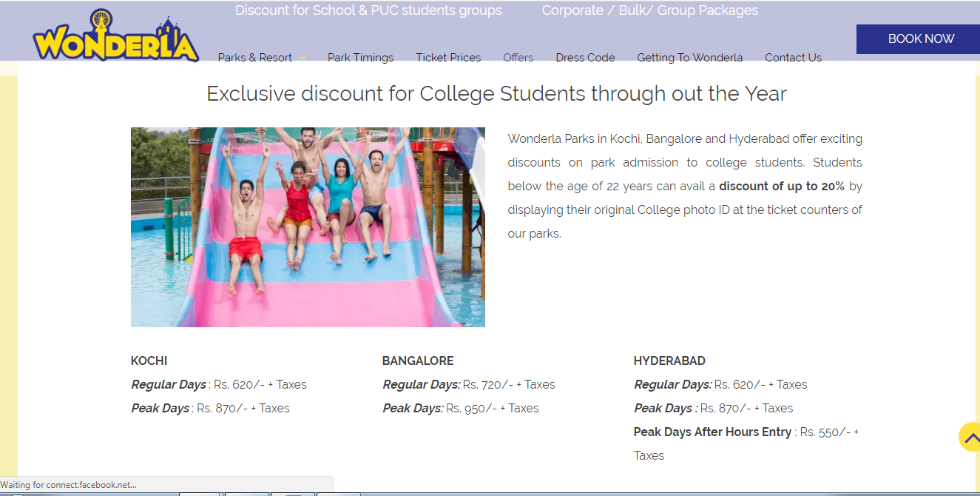980x496 pixels.
Task: Open the Parks & Resort menu
Action: [x=255, y=58]
